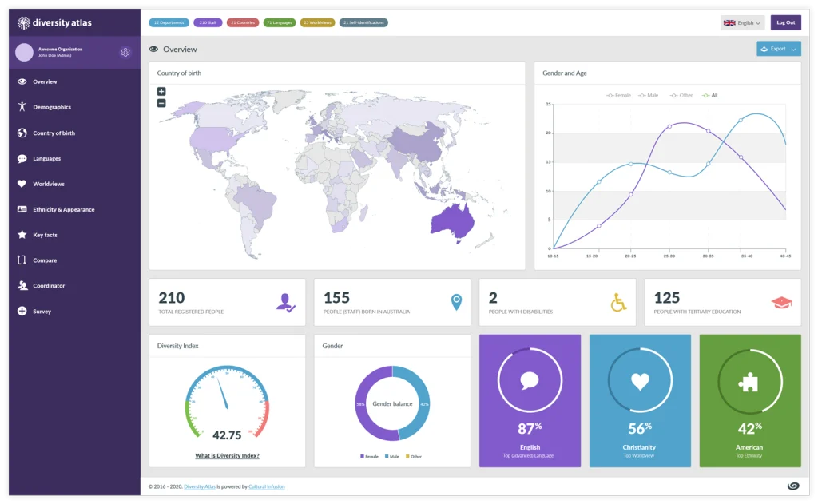Click the 12 Departments pill
This screenshot has height=504, width=818.
(169, 22)
